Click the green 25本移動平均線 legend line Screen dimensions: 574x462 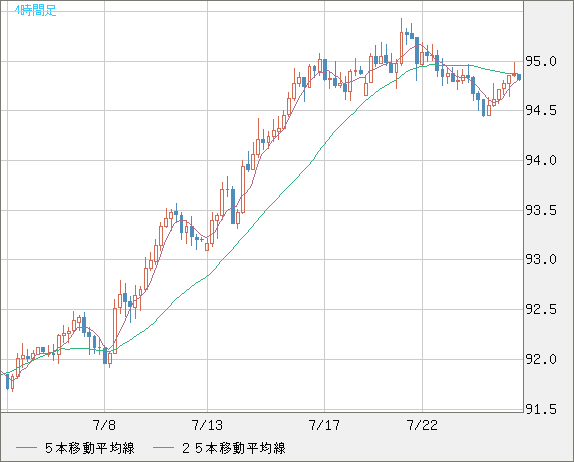163,448
